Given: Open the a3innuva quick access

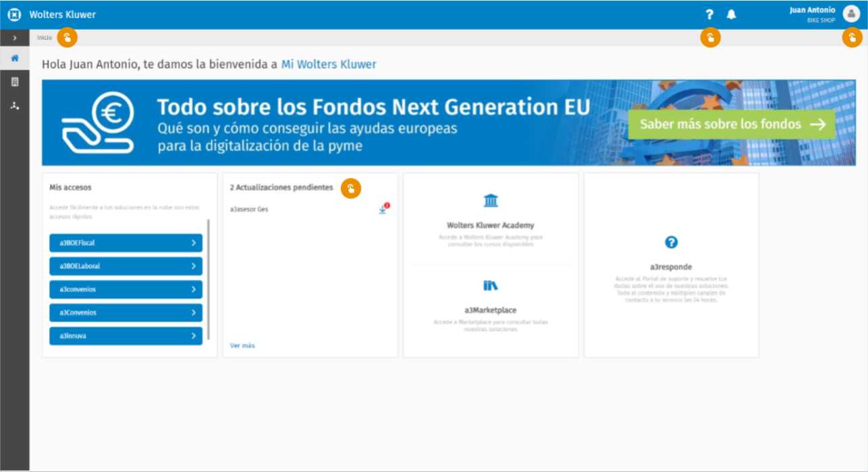Looking at the screenshot, I should [x=126, y=336].
